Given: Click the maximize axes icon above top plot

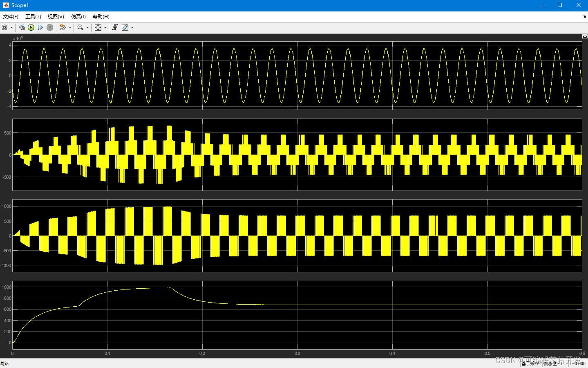Looking at the screenshot, I should (x=585, y=36).
